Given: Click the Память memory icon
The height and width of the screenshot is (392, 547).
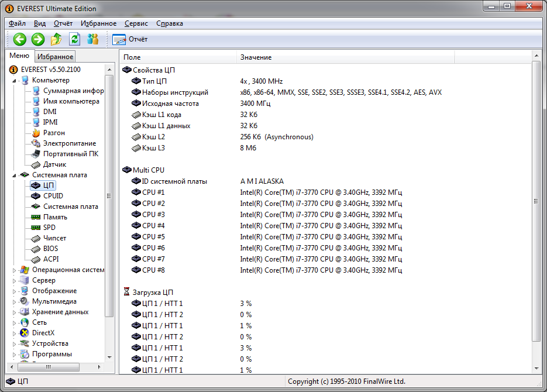Looking at the screenshot, I should click(x=36, y=217).
